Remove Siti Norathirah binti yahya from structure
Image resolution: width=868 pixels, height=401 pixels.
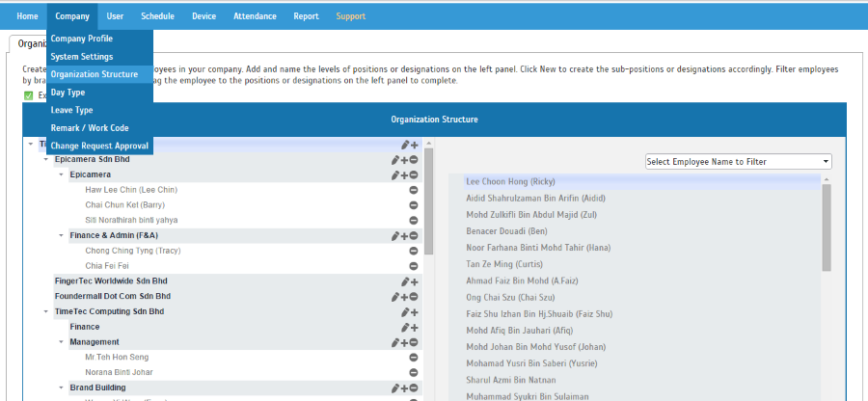point(414,220)
